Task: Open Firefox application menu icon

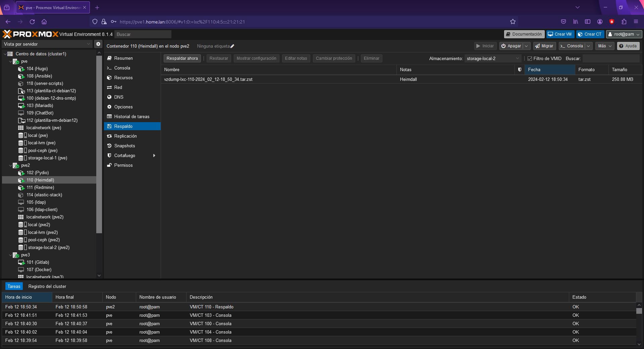Action: (x=636, y=22)
